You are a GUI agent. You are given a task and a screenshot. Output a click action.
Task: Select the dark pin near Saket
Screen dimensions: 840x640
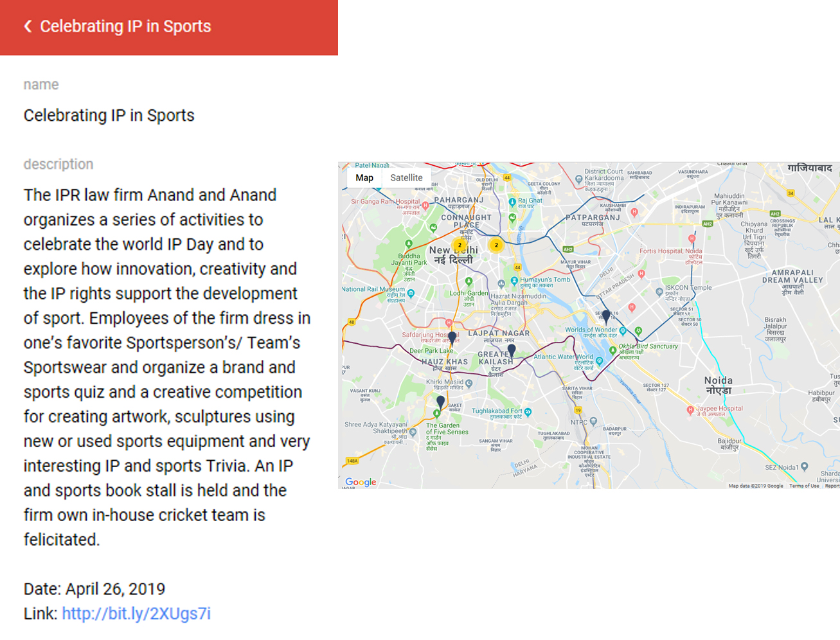(440, 402)
